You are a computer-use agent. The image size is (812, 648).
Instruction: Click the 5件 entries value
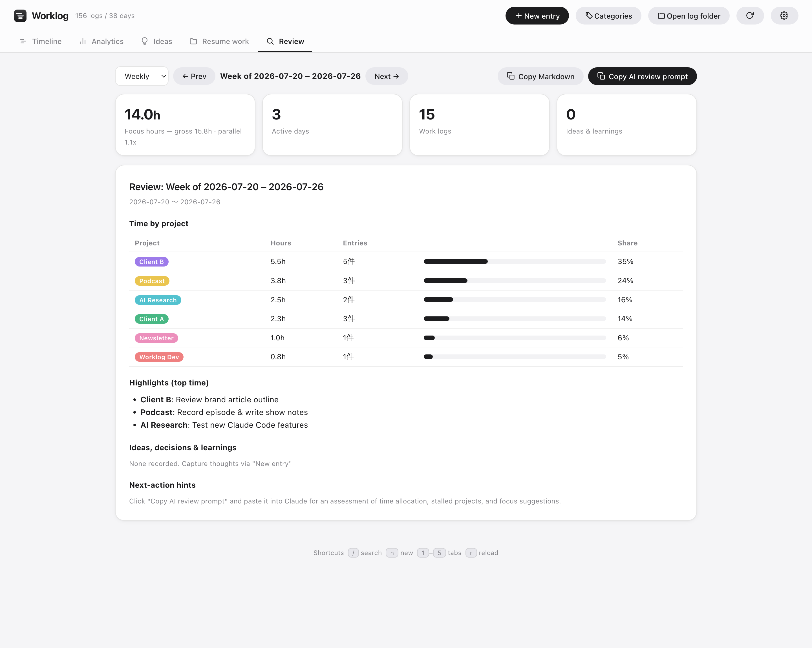[349, 261]
